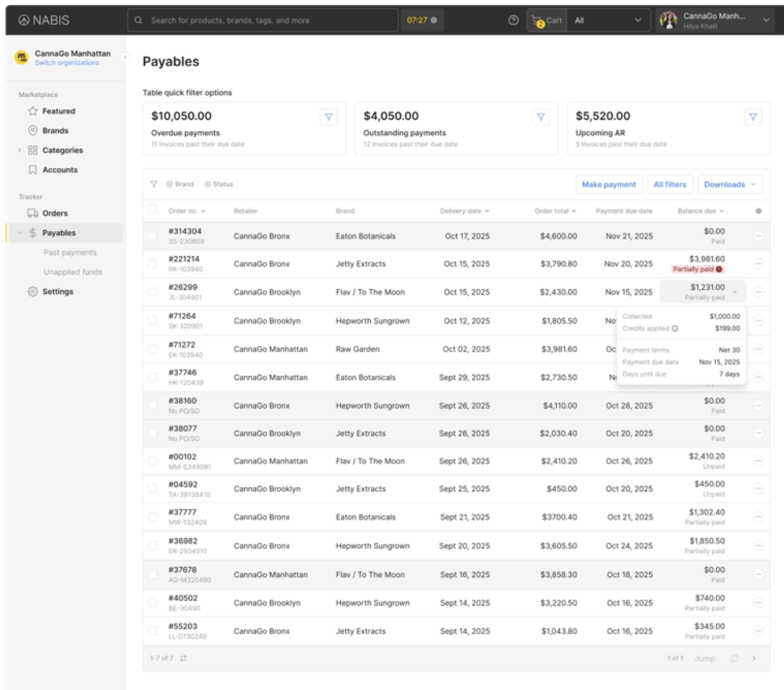
Task: Click the table column settings gear icon
Action: pyautogui.click(x=758, y=211)
